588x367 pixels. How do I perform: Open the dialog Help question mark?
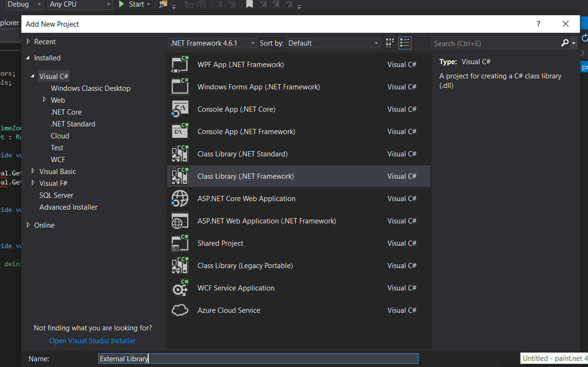[538, 24]
